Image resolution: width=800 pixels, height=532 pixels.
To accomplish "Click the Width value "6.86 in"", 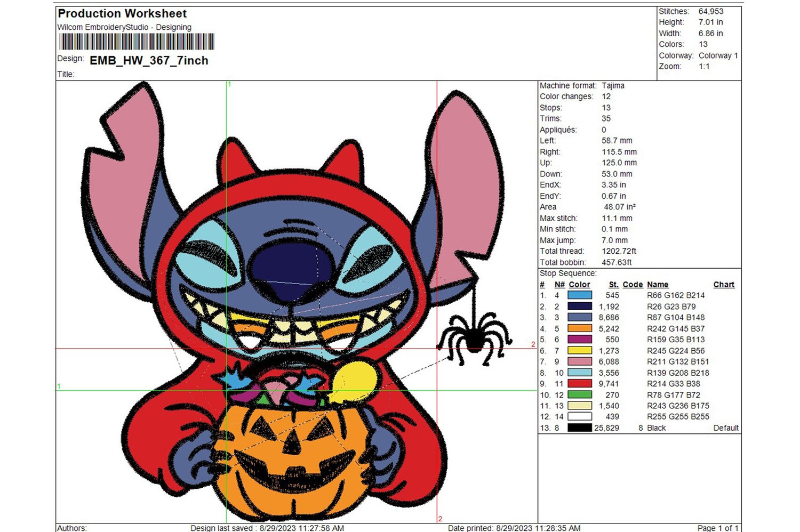I will click(x=711, y=34).
